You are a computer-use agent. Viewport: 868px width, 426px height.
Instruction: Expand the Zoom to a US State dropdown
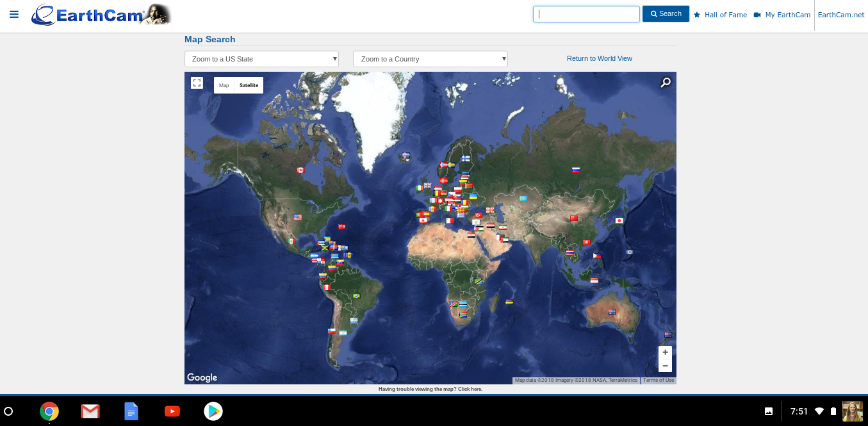[261, 59]
